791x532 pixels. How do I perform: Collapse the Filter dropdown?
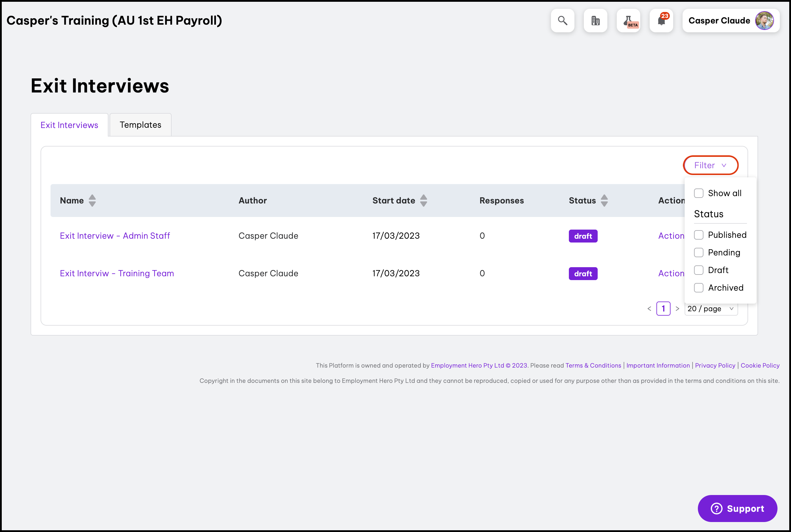(x=710, y=165)
